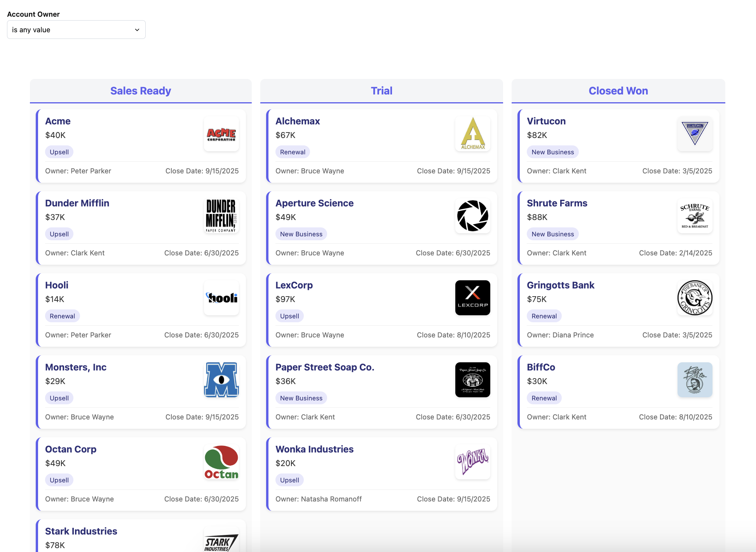Click the Renewal tag on BiffCo
The width and height of the screenshot is (756, 552).
coord(544,398)
